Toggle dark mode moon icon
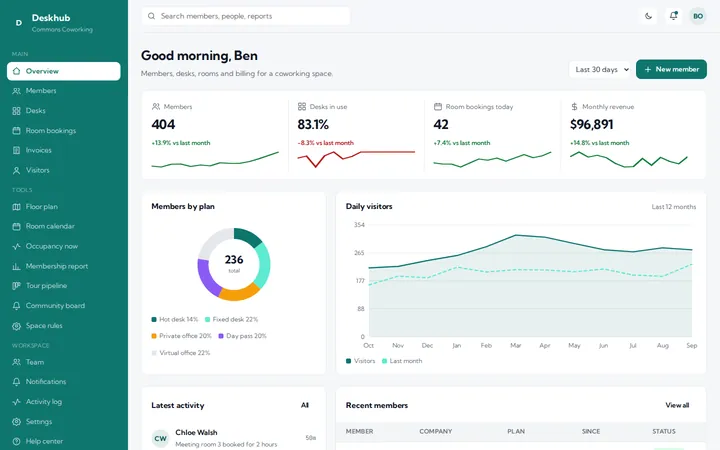This screenshot has height=450, width=720. (x=648, y=16)
